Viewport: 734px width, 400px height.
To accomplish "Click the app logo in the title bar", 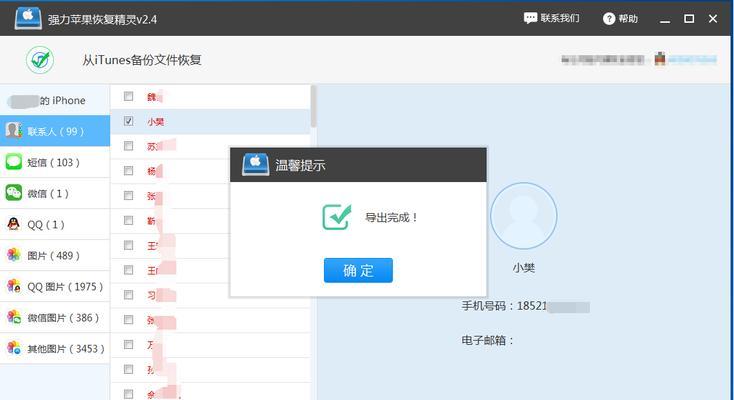I will coord(28,18).
